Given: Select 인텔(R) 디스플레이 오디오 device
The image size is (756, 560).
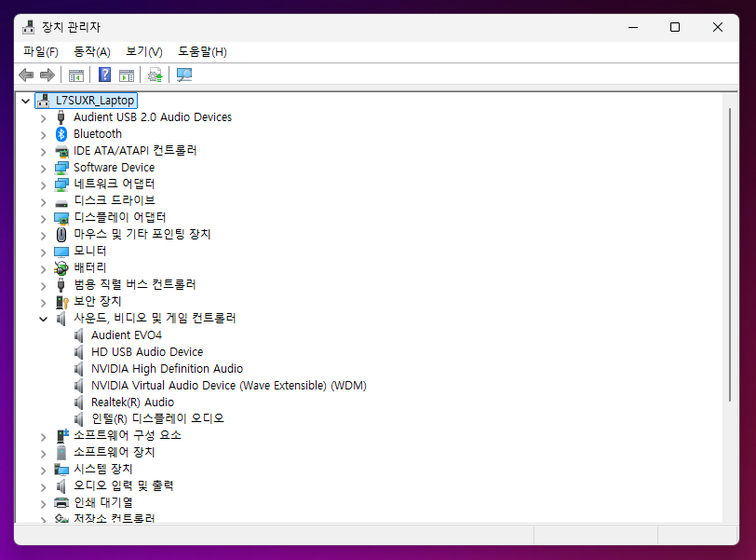Looking at the screenshot, I should tap(157, 418).
